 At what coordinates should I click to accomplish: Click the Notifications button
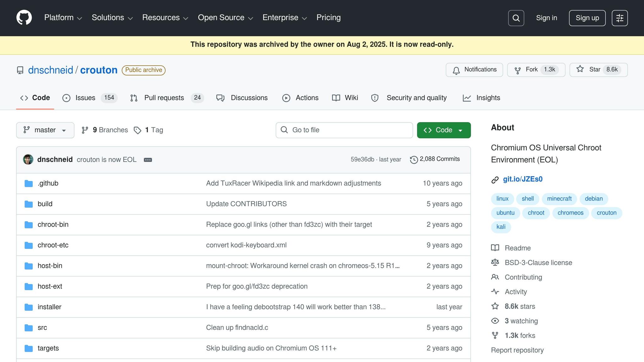pos(474,70)
